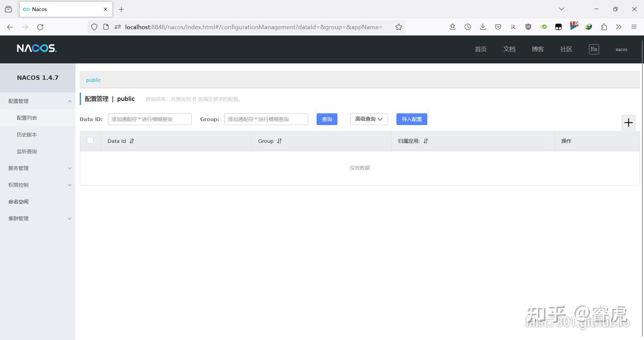Click the plus icon to create configuration
The image size is (644, 340).
pos(628,122)
